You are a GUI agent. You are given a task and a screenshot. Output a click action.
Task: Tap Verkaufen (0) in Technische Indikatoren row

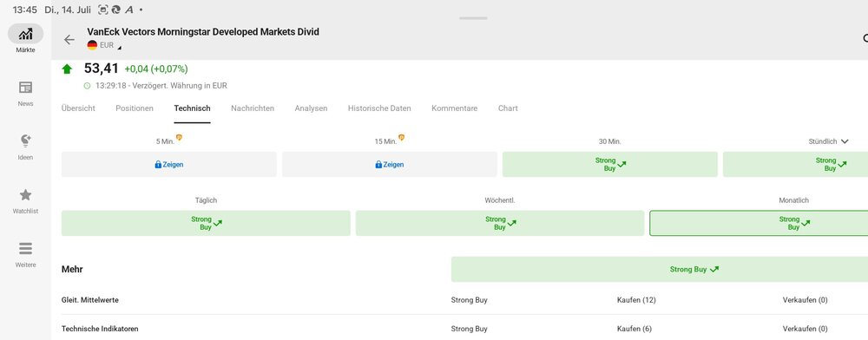tap(805, 329)
